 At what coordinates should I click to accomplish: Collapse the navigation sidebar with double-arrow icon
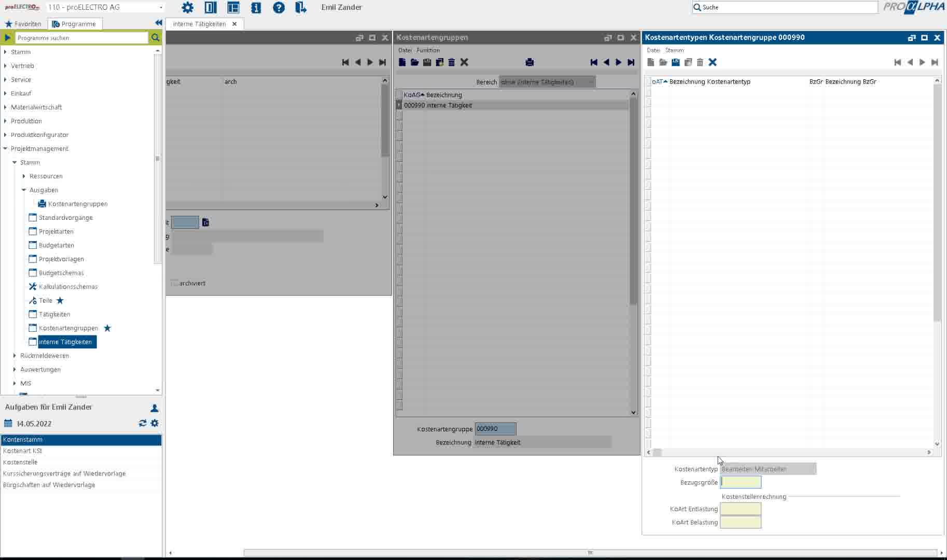coord(158,23)
